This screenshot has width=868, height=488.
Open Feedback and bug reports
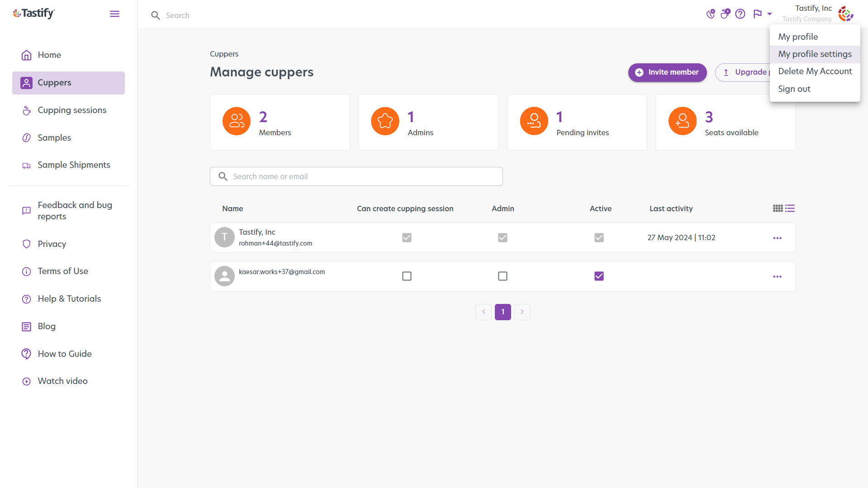75,210
